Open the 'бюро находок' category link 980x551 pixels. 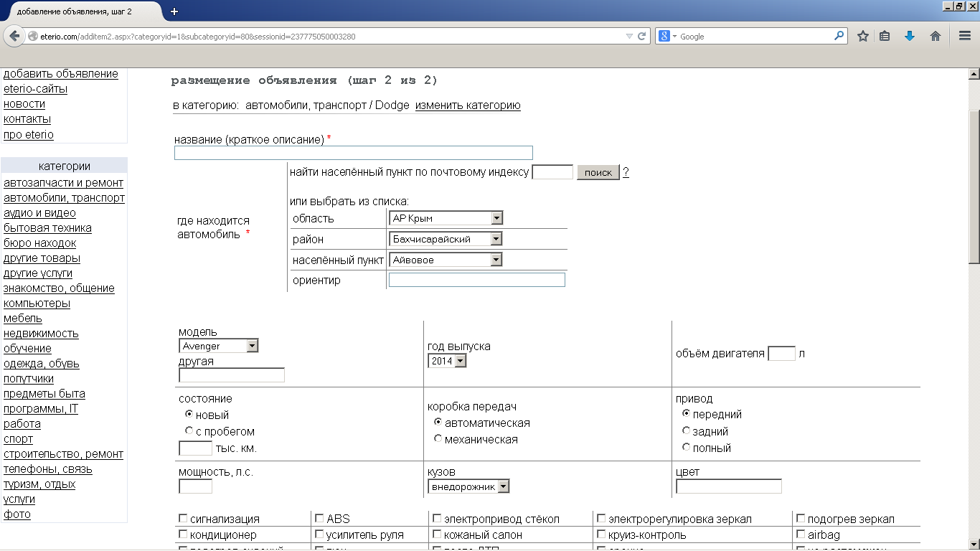(39, 243)
